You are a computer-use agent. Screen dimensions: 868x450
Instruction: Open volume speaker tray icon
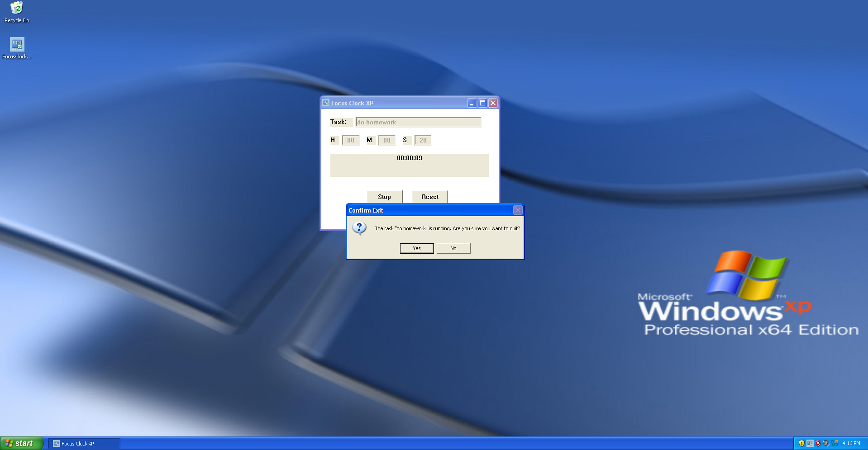click(826, 443)
